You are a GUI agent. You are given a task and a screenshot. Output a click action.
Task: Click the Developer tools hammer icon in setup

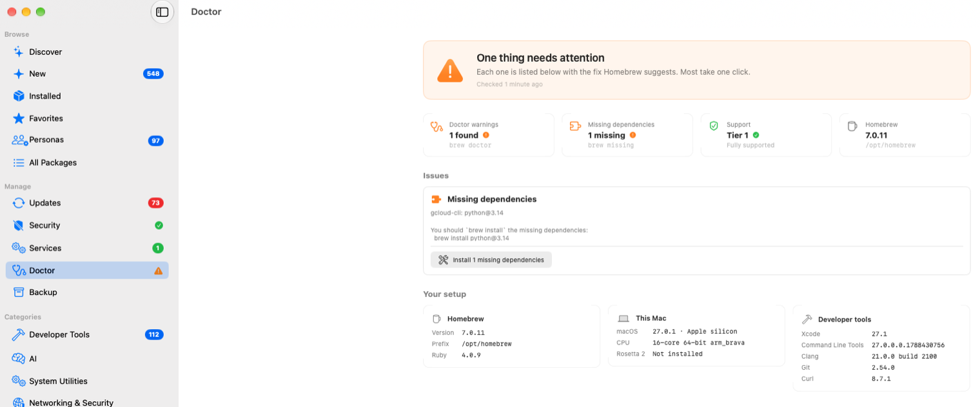click(807, 319)
